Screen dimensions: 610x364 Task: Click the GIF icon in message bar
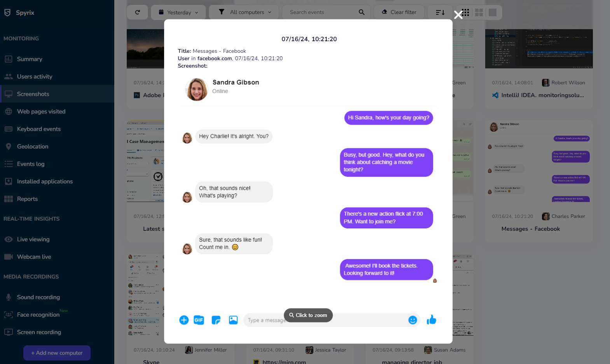coord(199,320)
